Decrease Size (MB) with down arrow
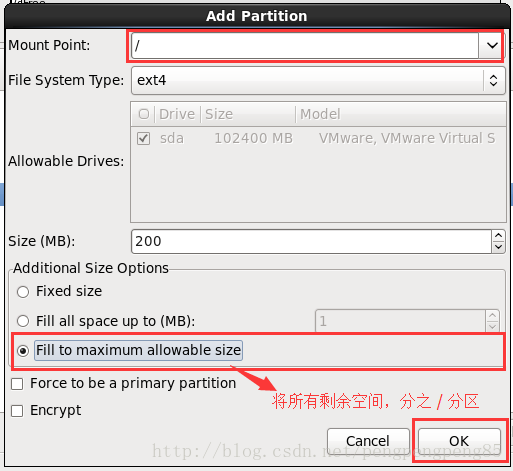The width and height of the screenshot is (513, 471). [x=498, y=247]
